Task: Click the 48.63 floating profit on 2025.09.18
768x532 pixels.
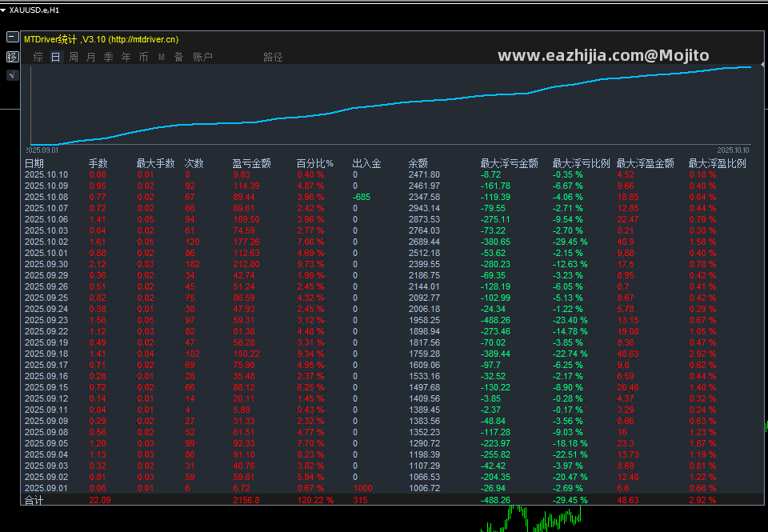Action: 628,354
